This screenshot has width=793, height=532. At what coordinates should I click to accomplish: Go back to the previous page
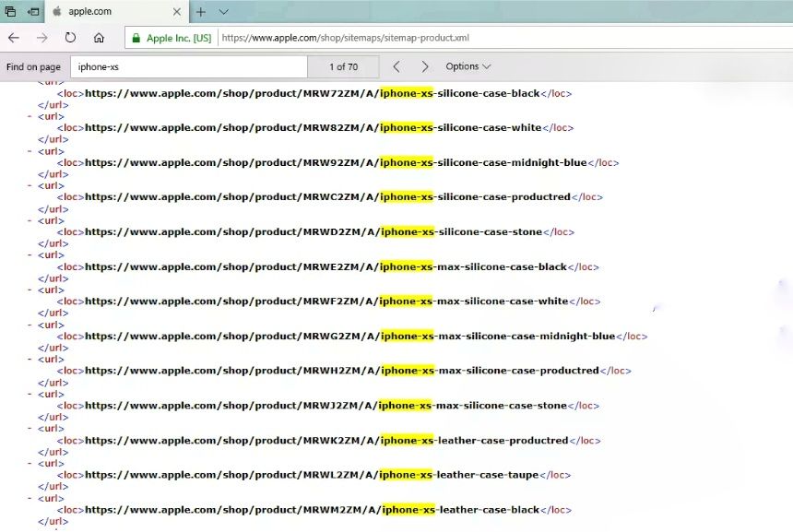[x=14, y=38]
